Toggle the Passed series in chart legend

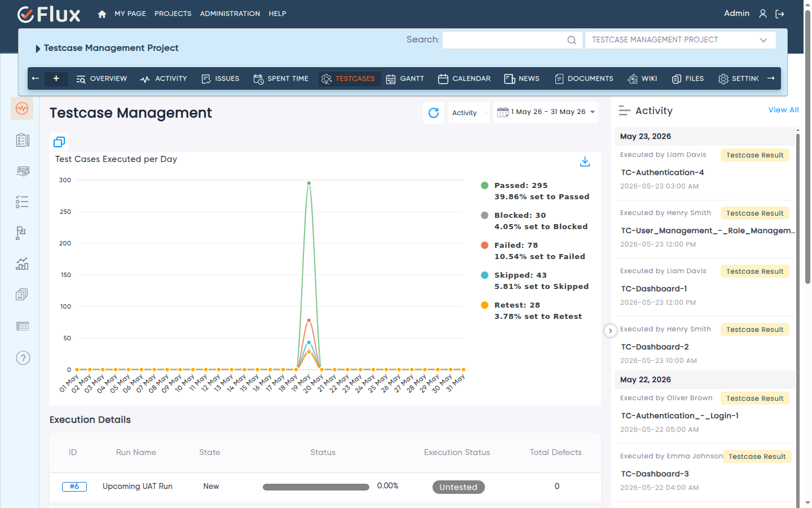(x=535, y=191)
